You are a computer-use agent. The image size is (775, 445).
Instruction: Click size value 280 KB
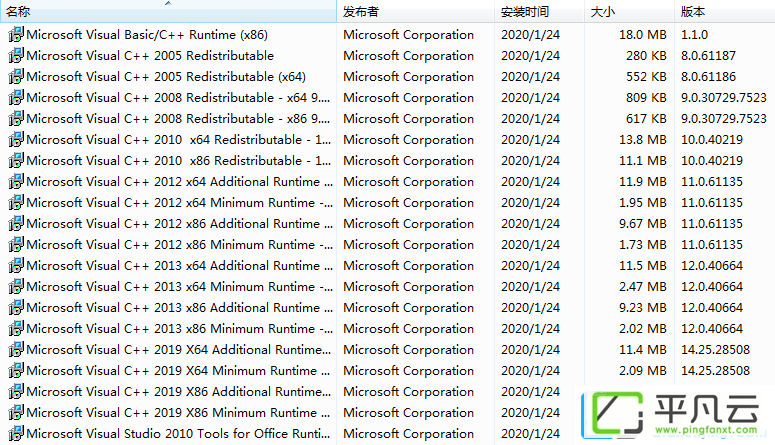[x=646, y=55]
